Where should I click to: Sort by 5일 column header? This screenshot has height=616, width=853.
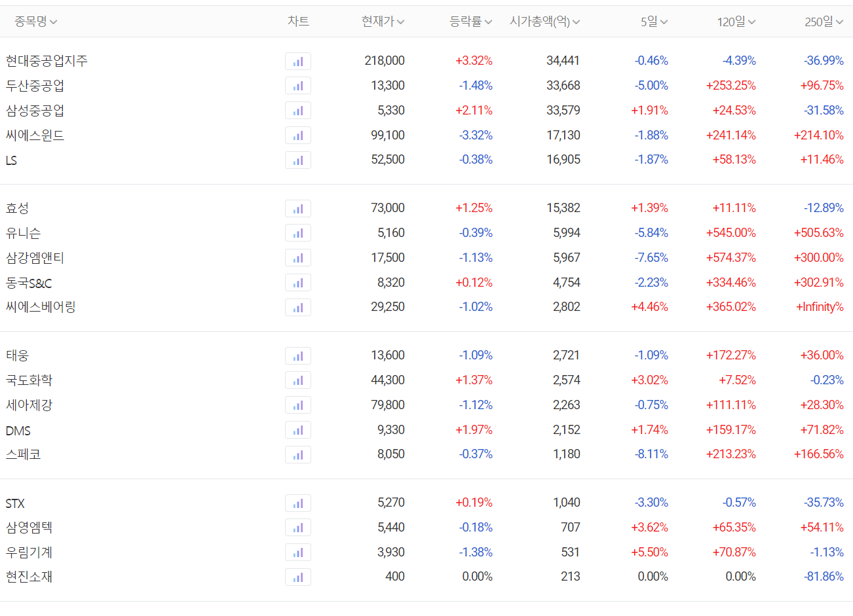pos(654,22)
